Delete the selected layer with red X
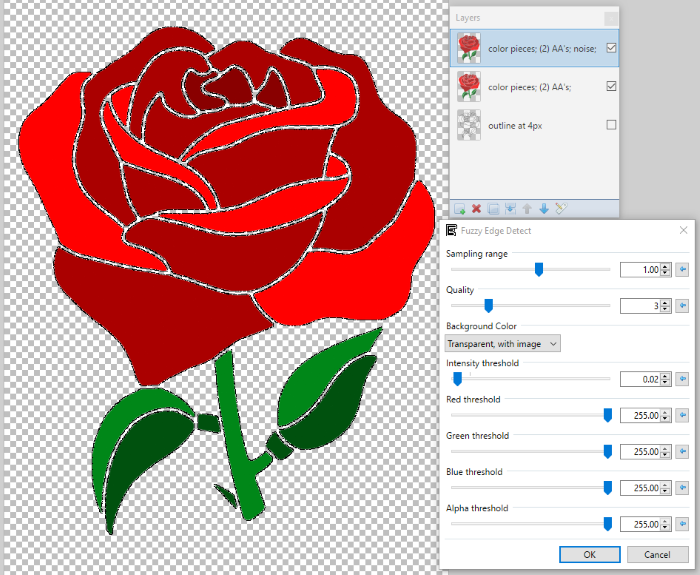The width and height of the screenshot is (700, 575). tap(476, 208)
